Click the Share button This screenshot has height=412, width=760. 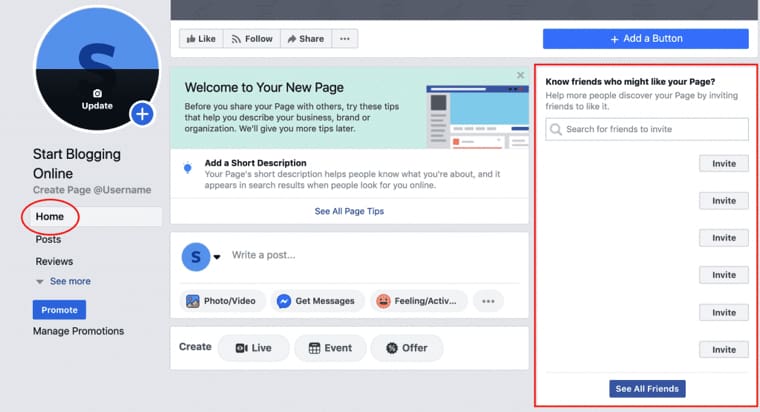pyautogui.click(x=306, y=39)
